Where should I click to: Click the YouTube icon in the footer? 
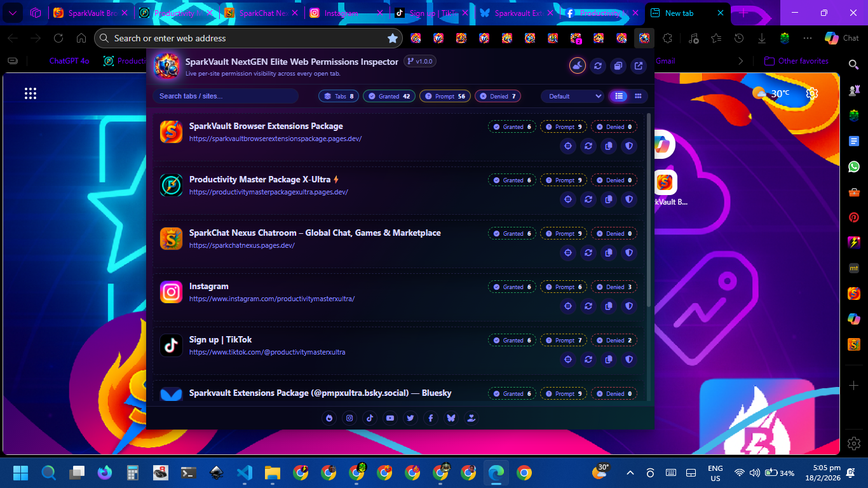click(x=390, y=417)
